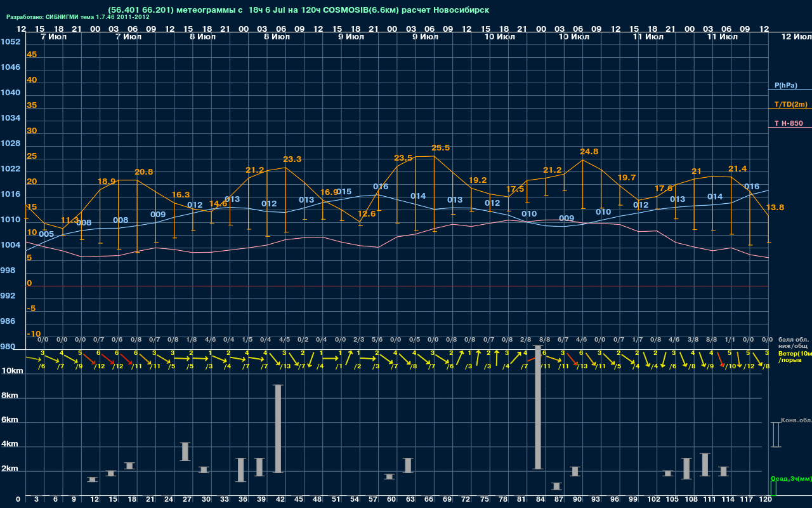Select the T H-850 legend entry
Image resolution: width=812 pixels, height=508 pixels.
(789, 123)
